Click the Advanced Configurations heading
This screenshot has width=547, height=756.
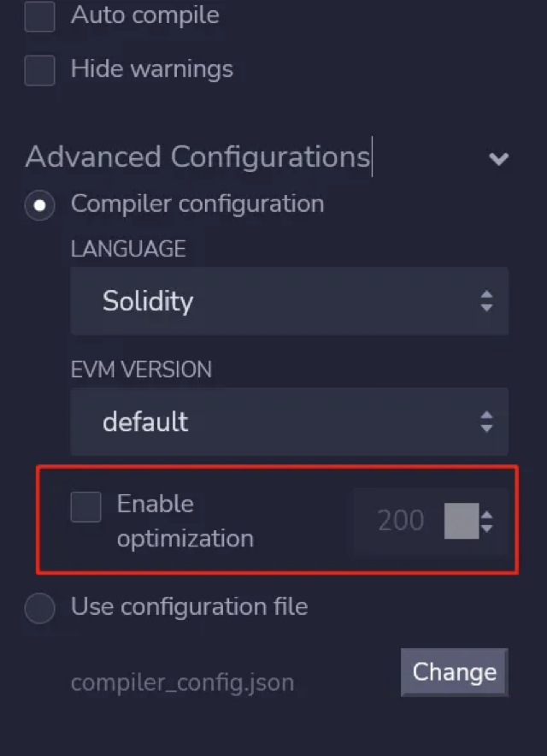[x=197, y=157]
